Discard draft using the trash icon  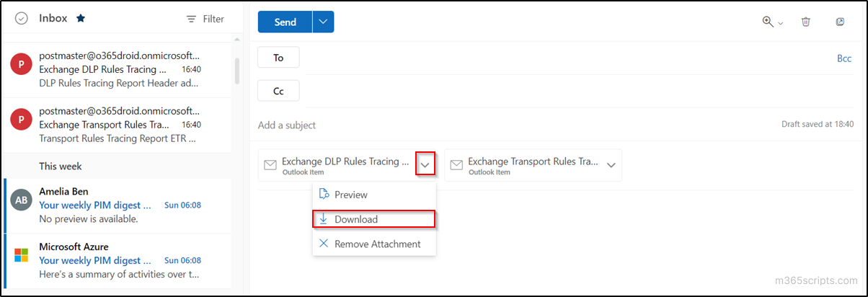pos(806,22)
